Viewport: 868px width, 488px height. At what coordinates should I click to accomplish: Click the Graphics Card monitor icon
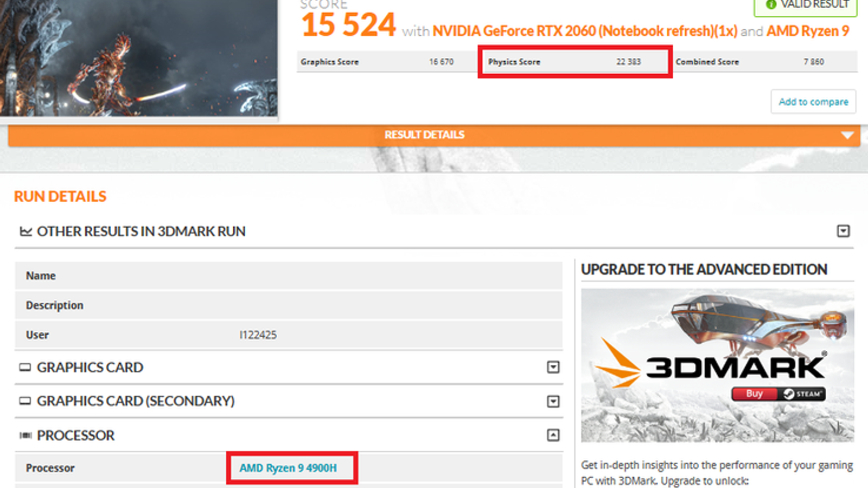coord(25,368)
